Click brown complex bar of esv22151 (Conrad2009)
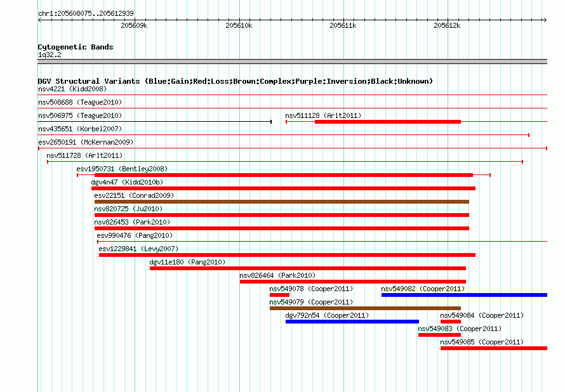Viewport: 565px width, 392px height. click(282, 202)
